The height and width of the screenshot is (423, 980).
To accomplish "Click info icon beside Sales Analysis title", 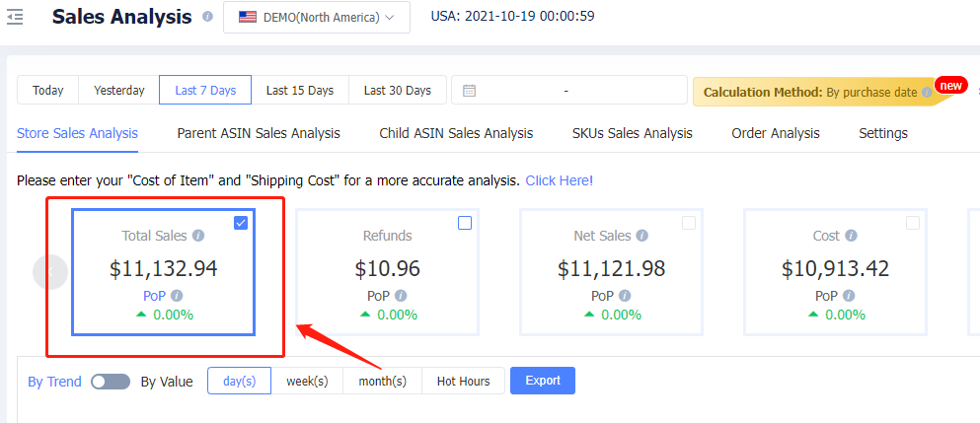I will coord(207,17).
